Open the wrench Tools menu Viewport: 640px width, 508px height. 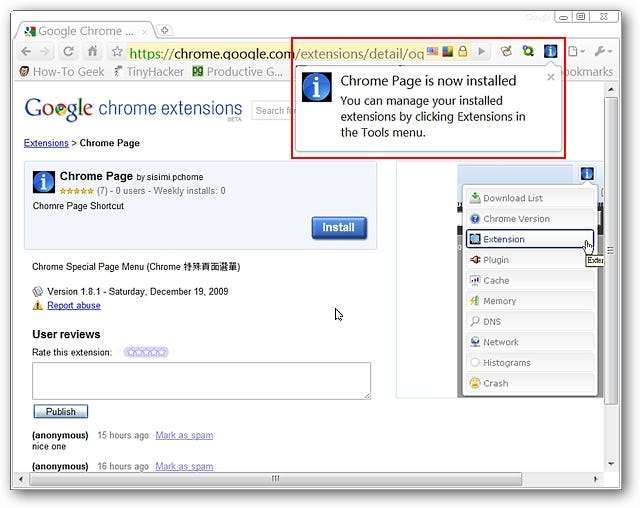pos(603,51)
